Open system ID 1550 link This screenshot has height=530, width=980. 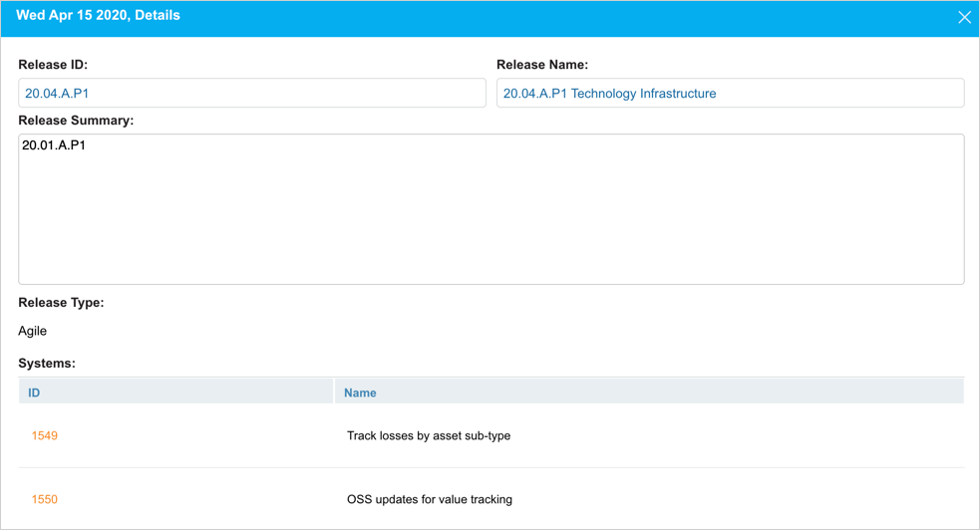[45, 499]
